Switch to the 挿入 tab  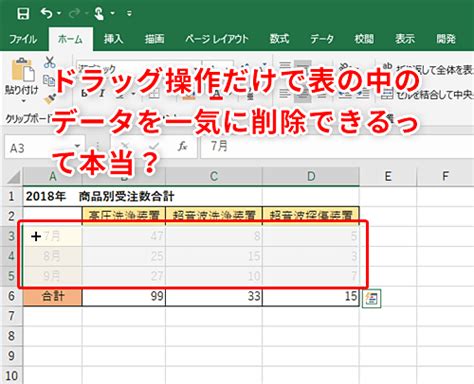click(113, 39)
